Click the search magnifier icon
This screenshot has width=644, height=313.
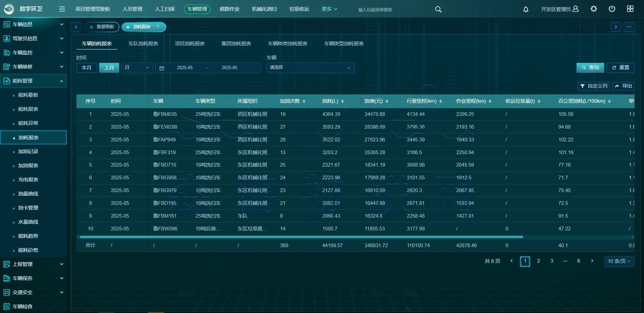(x=438, y=9)
